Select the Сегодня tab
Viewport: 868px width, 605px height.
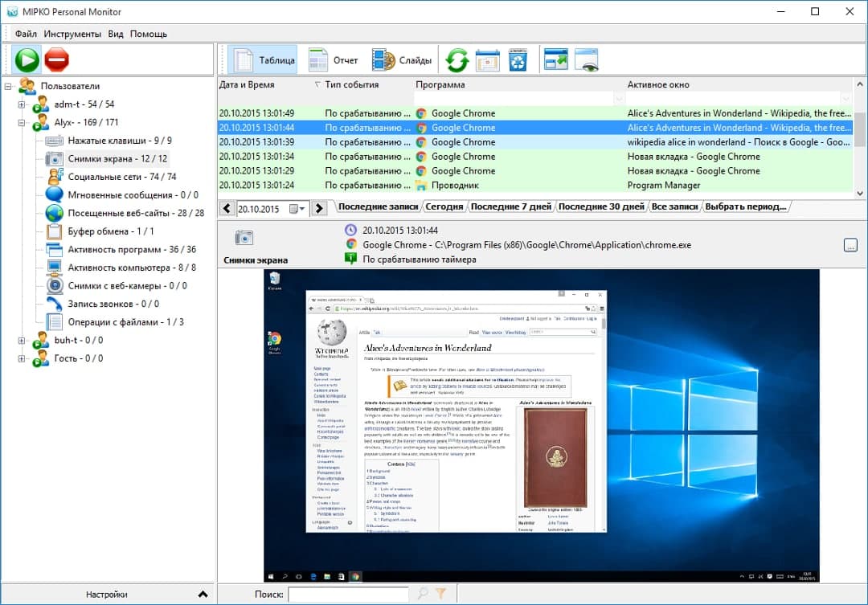tap(444, 206)
